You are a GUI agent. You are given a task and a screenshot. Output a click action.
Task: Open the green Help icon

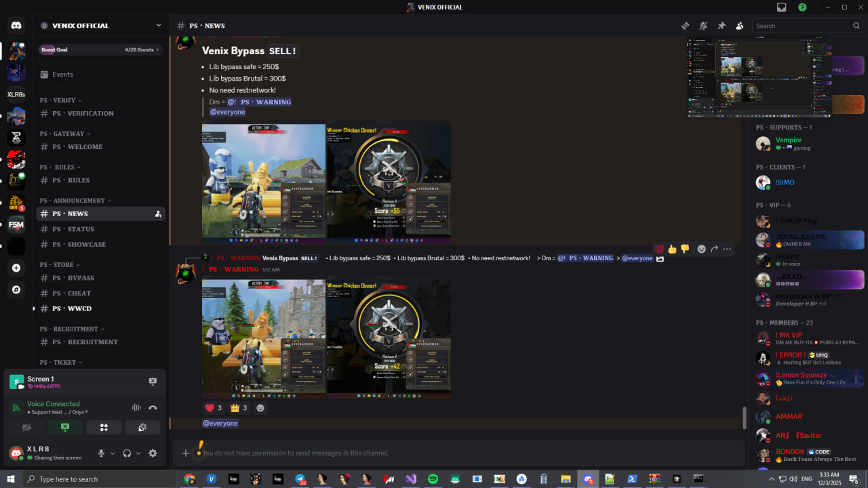point(802,7)
